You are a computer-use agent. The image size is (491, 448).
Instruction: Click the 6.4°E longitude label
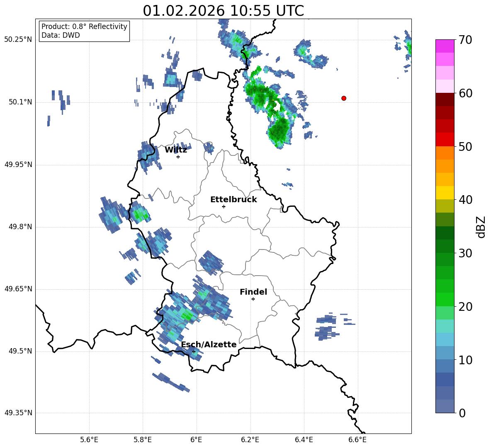coord(304,440)
